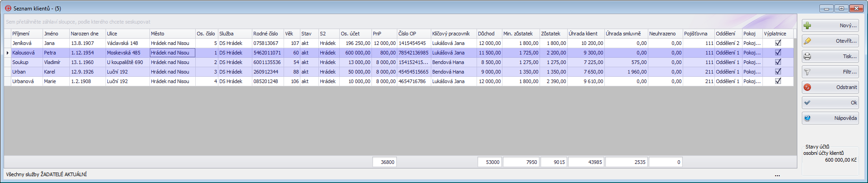Click the Vladimír first name cell

coord(56,62)
